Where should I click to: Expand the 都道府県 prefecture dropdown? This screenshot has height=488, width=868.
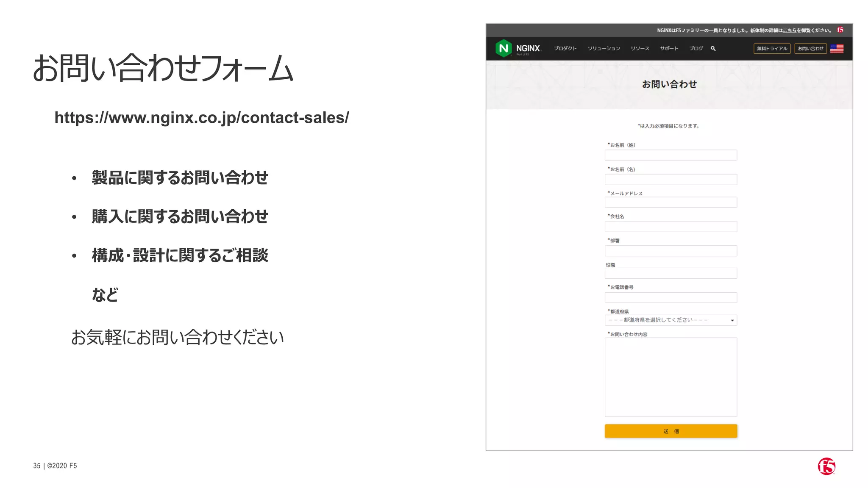(670, 320)
